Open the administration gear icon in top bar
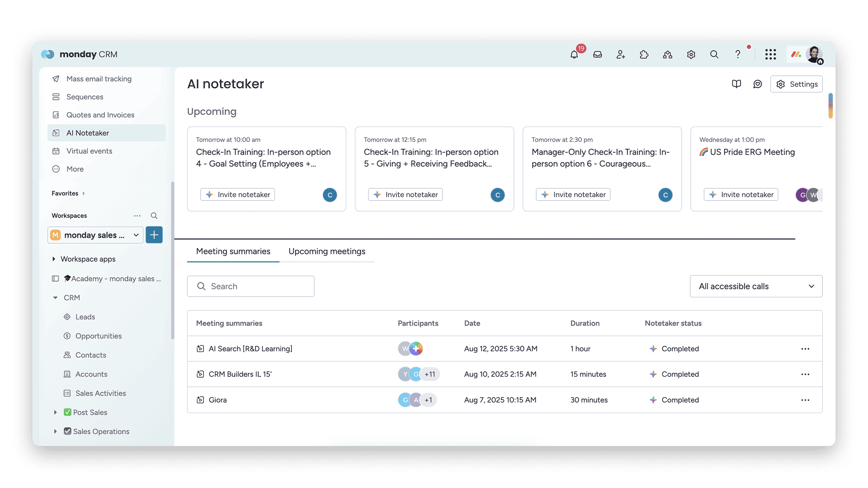The width and height of the screenshot is (868, 488). coord(691,55)
